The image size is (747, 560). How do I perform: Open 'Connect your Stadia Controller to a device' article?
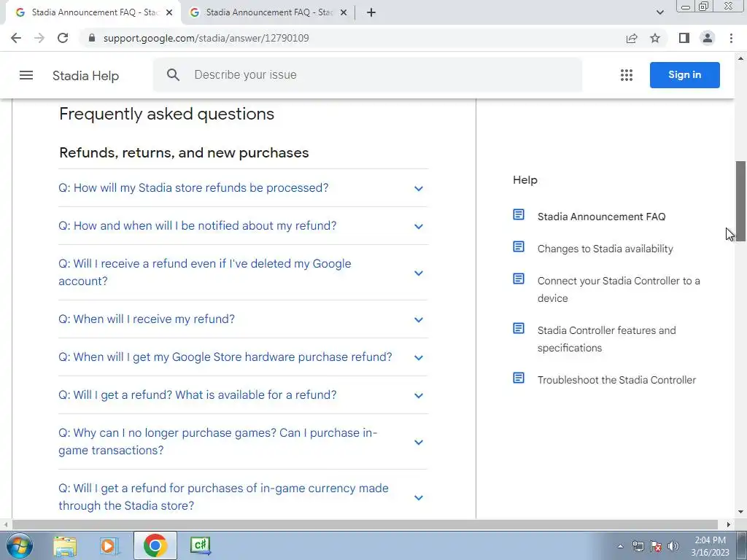tap(619, 289)
